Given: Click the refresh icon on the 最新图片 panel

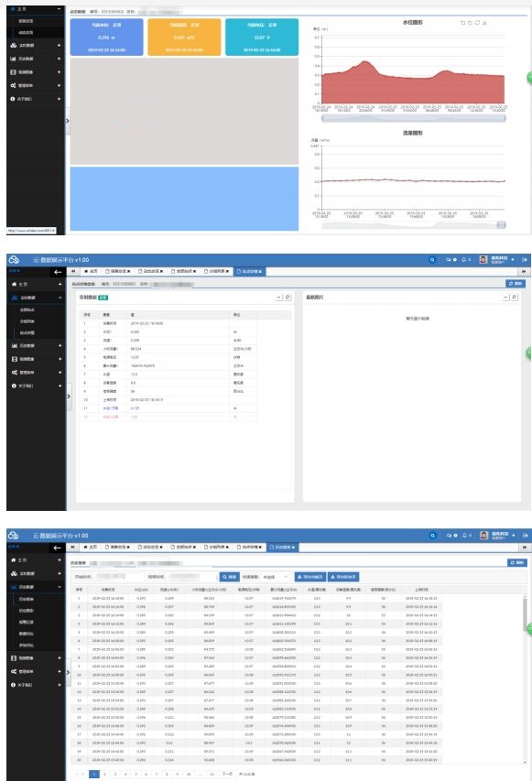Looking at the screenshot, I should [514, 298].
